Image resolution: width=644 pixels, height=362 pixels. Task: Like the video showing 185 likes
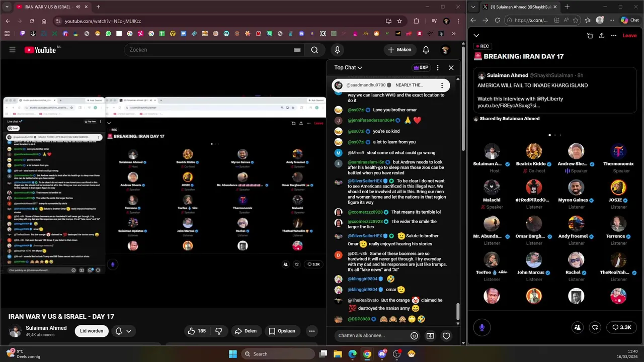[197, 331]
